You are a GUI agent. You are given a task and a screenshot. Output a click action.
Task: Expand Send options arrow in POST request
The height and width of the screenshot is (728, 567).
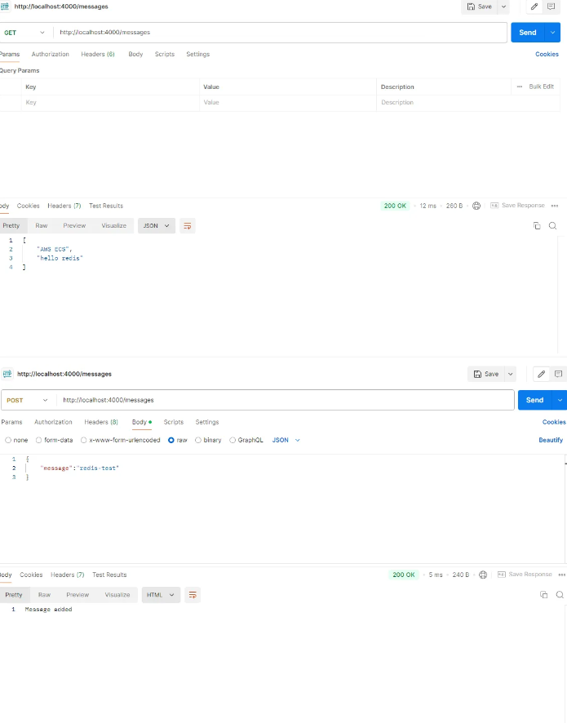[560, 400]
